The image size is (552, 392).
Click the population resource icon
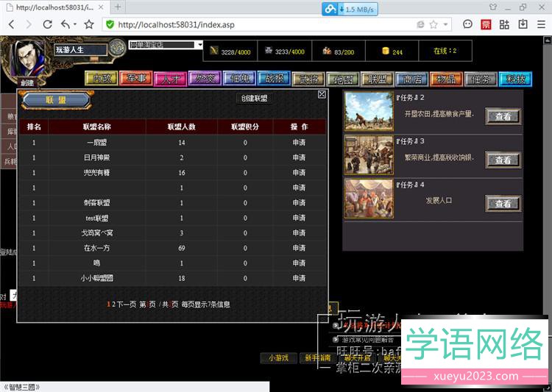[x=326, y=51]
